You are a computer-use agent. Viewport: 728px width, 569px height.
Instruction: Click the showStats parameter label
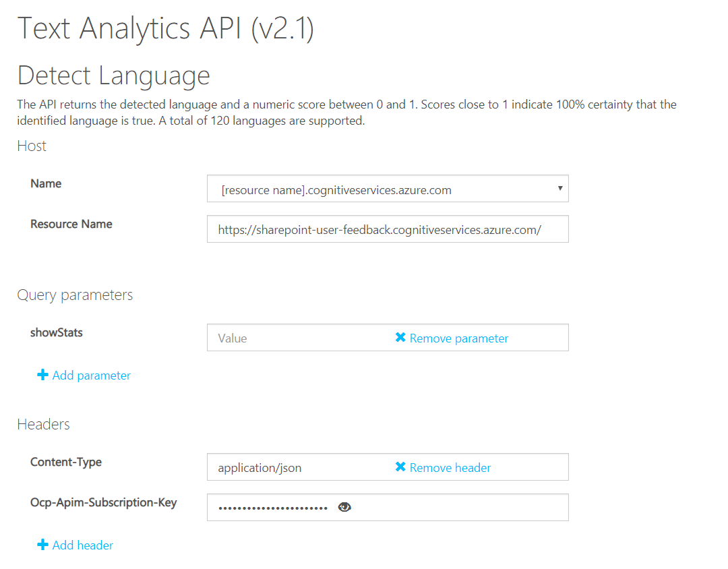(x=57, y=332)
